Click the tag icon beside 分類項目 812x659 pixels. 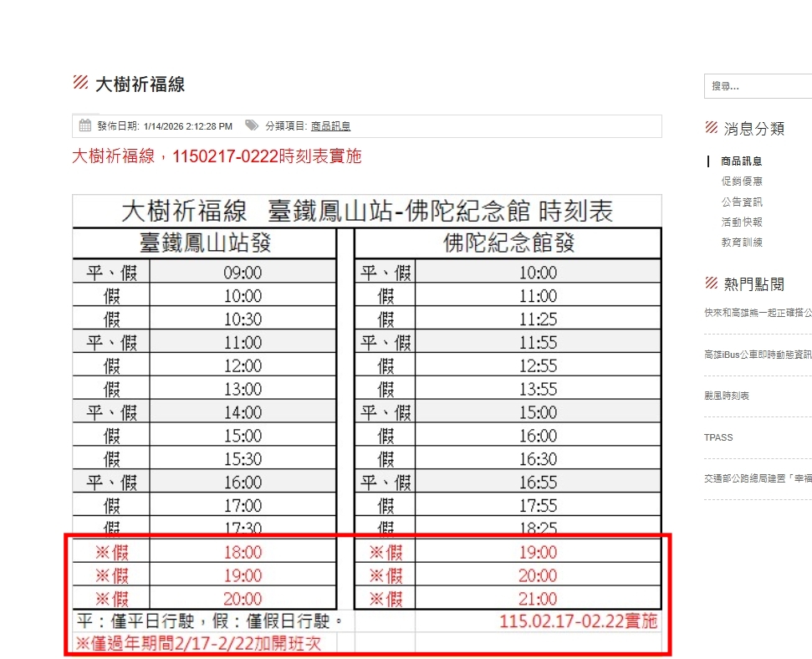pyautogui.click(x=251, y=125)
